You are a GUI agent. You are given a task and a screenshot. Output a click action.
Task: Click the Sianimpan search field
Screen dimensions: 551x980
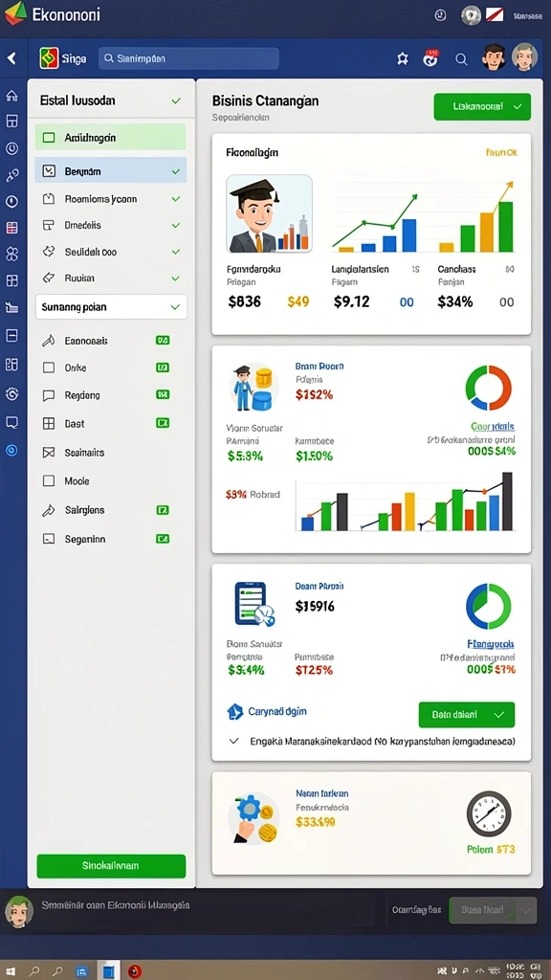[x=188, y=58]
